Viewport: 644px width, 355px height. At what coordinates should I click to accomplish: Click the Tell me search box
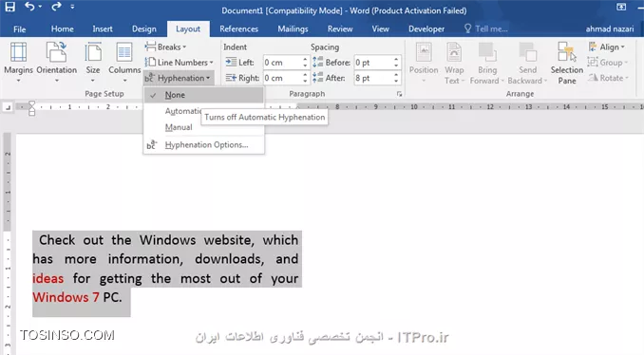pos(486,29)
